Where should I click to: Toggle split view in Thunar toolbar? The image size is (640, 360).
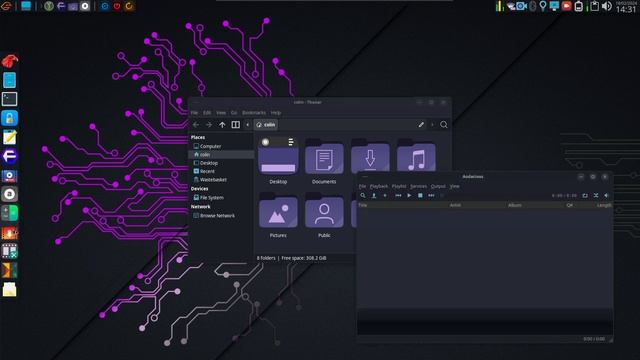(x=236, y=124)
